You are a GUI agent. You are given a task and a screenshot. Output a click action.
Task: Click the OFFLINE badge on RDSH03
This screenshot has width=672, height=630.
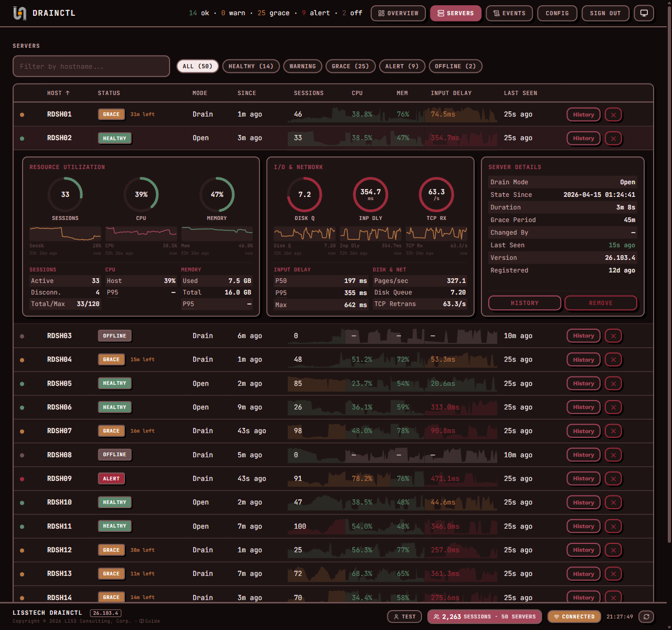pos(114,335)
